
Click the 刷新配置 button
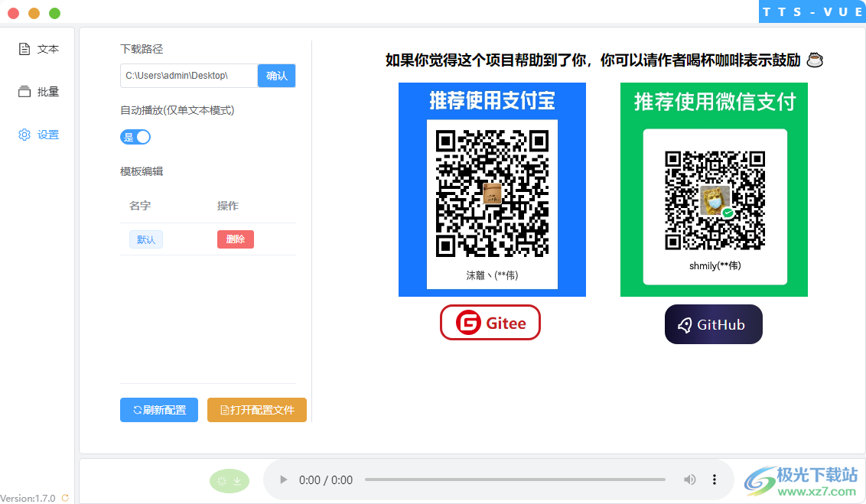158,409
